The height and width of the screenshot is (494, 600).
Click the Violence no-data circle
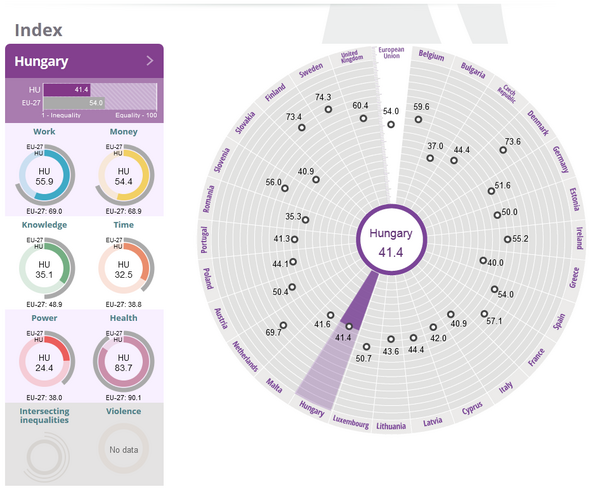point(124,451)
